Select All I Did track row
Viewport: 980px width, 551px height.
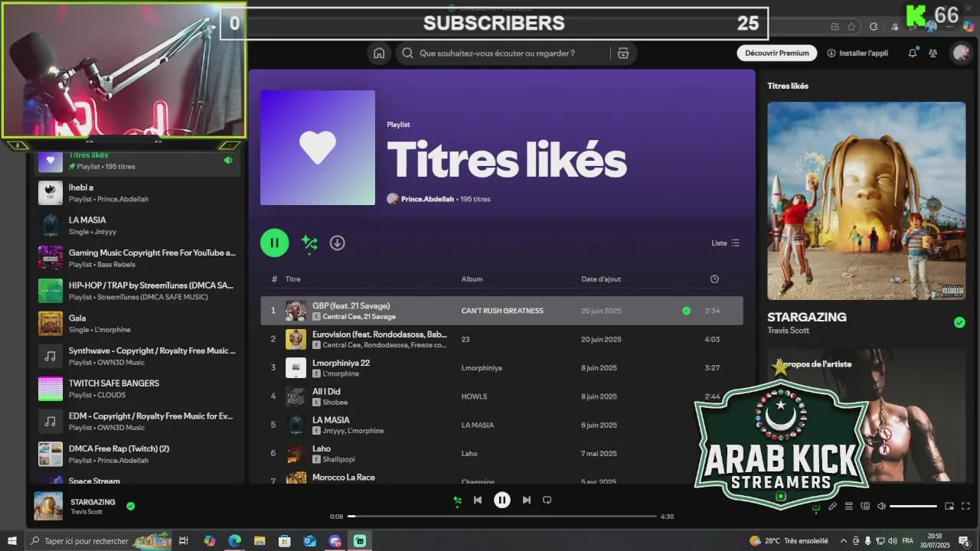501,396
